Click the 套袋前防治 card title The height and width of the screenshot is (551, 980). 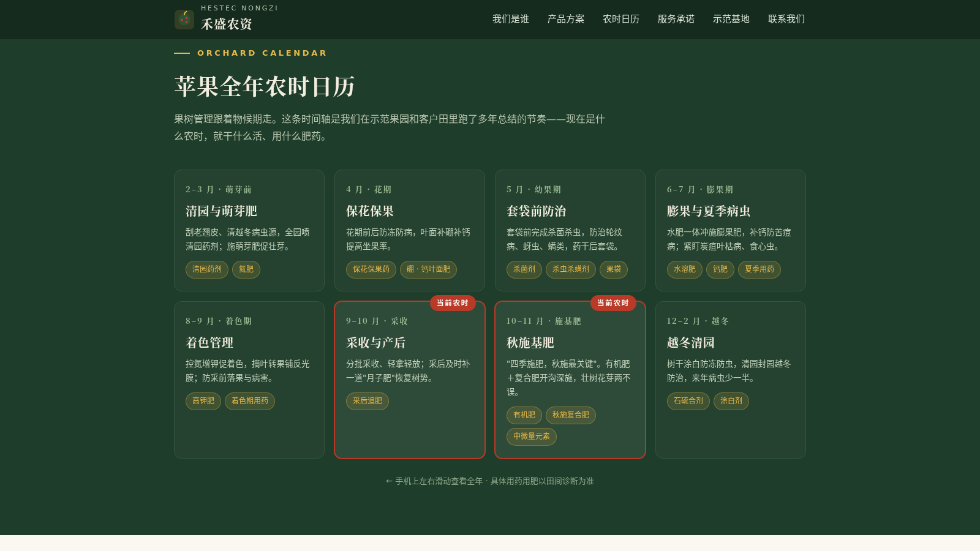(x=537, y=211)
